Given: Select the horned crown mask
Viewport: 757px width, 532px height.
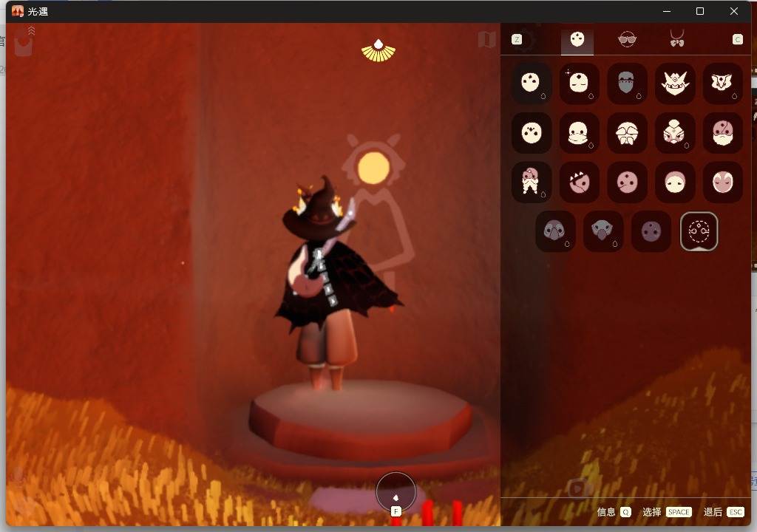Looking at the screenshot, I should [x=675, y=83].
